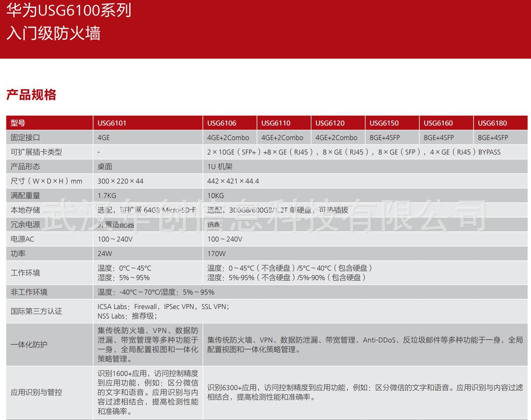Click the "湿度：5%～95%" line under USG6101
531x420 pixels.
pos(124,277)
